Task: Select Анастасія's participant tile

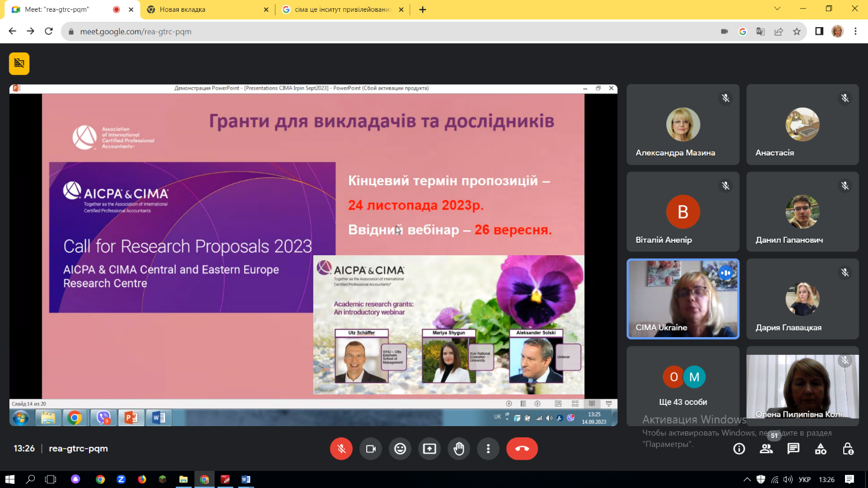Action: 803,124
